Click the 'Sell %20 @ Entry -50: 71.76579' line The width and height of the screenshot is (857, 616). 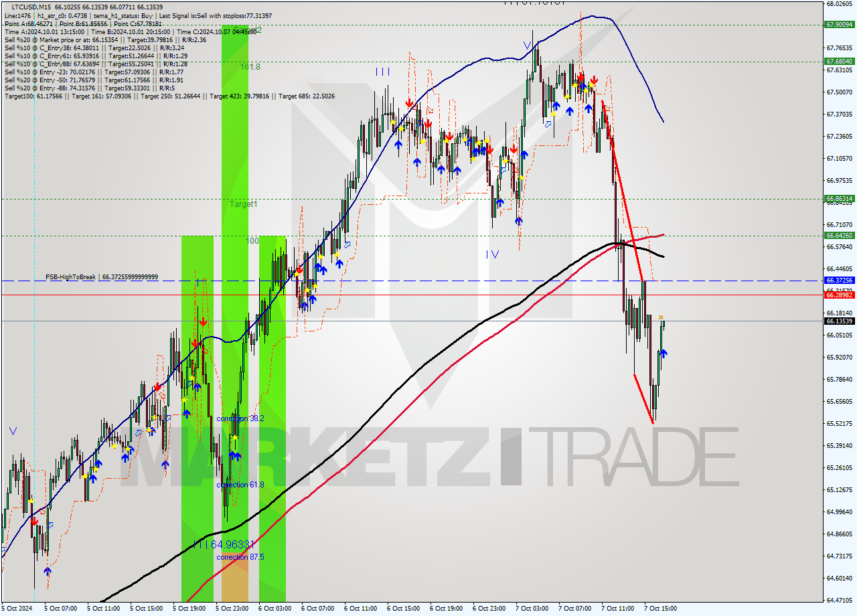point(94,80)
